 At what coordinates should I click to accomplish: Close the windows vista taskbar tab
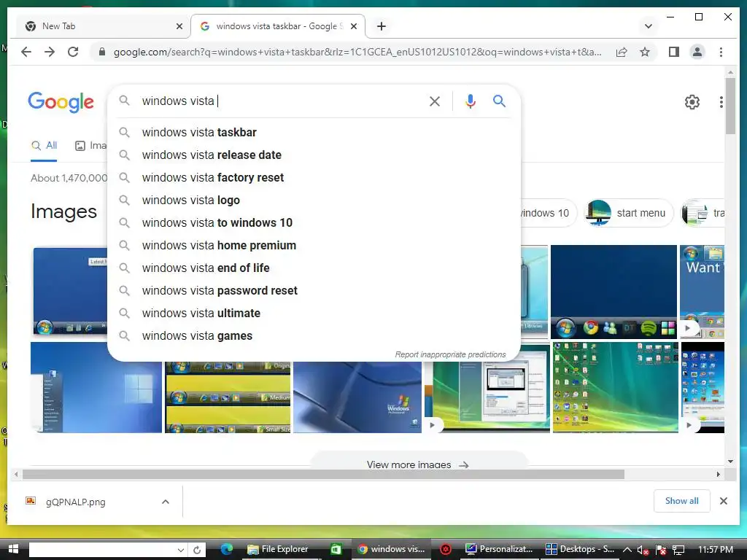coord(354,26)
